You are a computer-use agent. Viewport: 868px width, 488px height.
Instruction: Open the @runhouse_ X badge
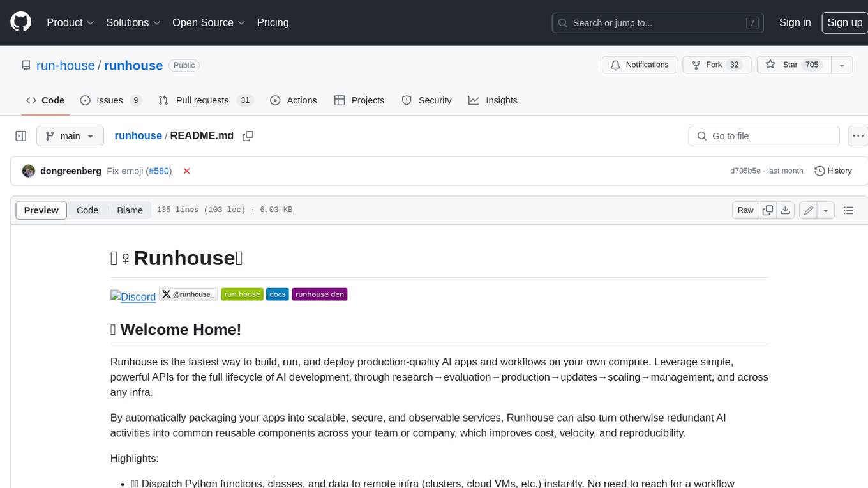coord(188,294)
